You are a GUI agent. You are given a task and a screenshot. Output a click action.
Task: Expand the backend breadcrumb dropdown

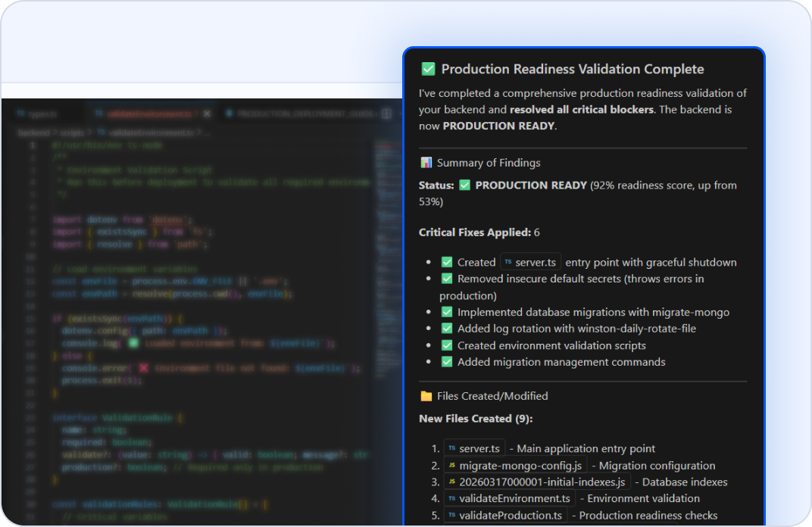tap(33, 133)
